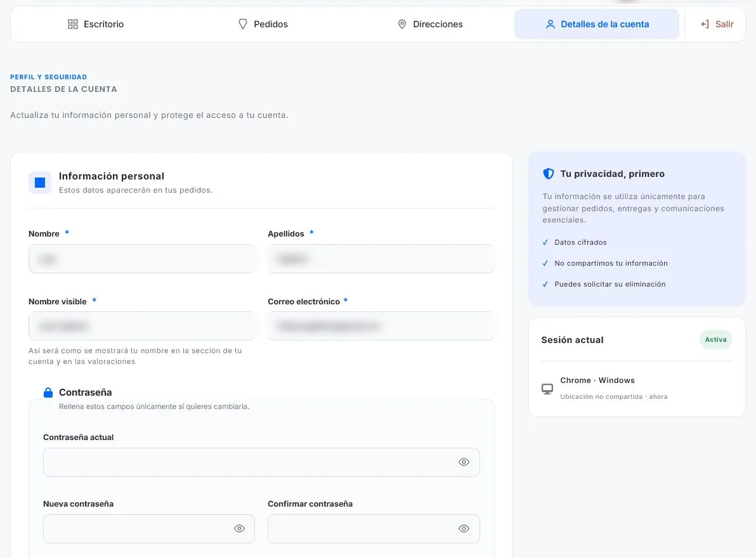Click the Escritorio grid icon

pyautogui.click(x=73, y=24)
